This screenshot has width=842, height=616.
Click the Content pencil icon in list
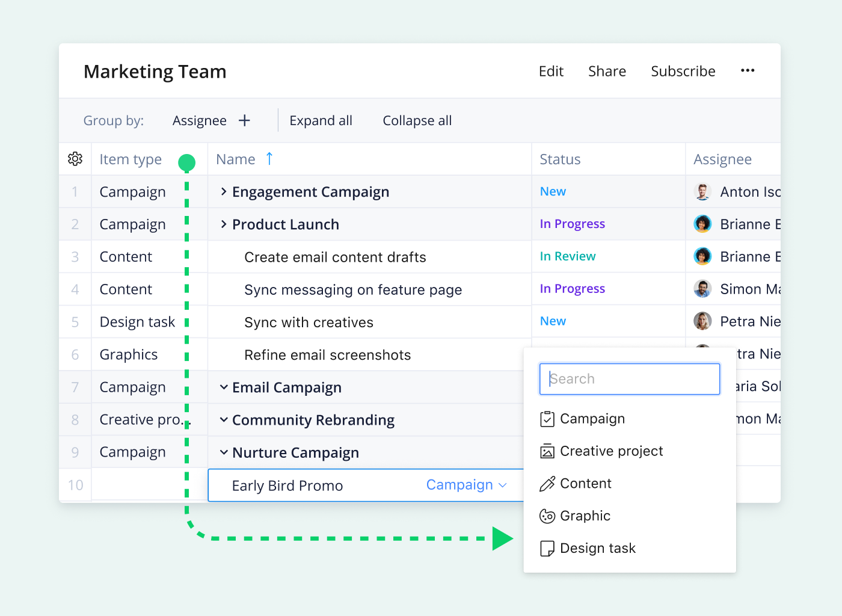tap(547, 484)
